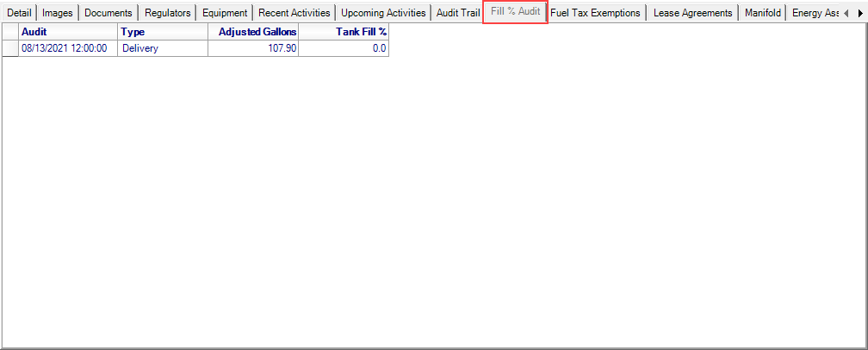This screenshot has width=868, height=350.
Task: Go to the Documents tab
Action: point(108,13)
